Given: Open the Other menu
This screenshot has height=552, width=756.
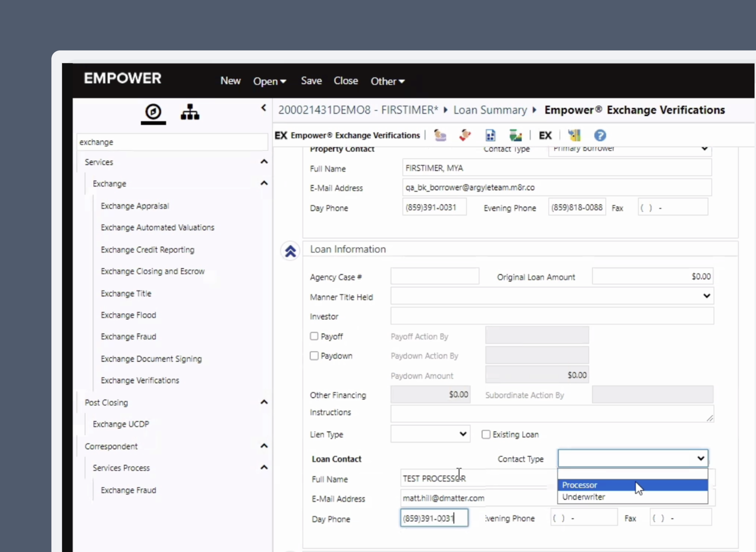Looking at the screenshot, I should point(387,81).
